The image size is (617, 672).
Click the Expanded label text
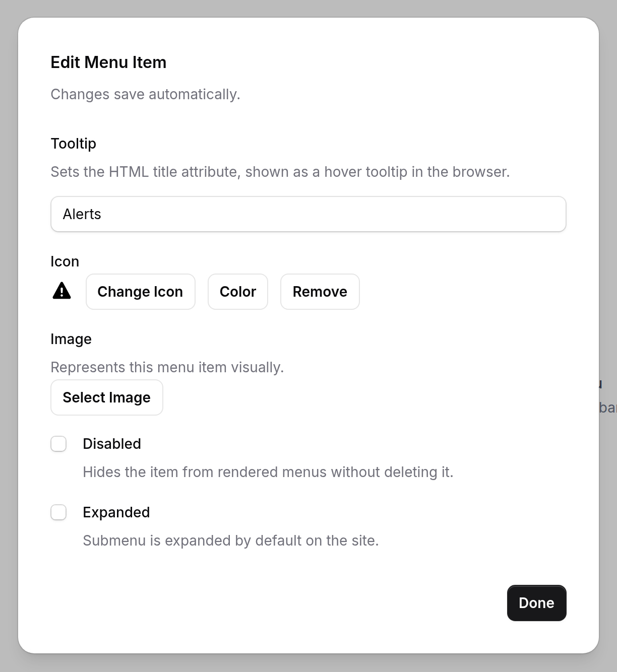pyautogui.click(x=116, y=512)
